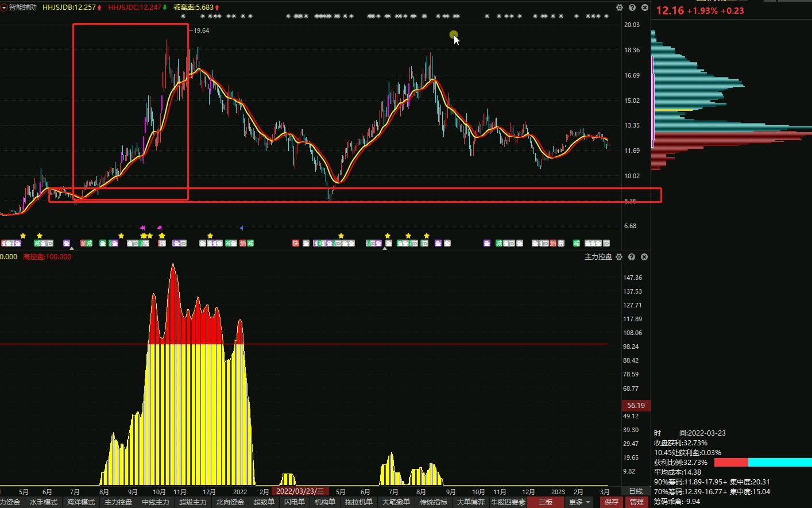The height and width of the screenshot is (508, 812).
Task: Select the 牛股四要素 tab
Action: [508, 502]
